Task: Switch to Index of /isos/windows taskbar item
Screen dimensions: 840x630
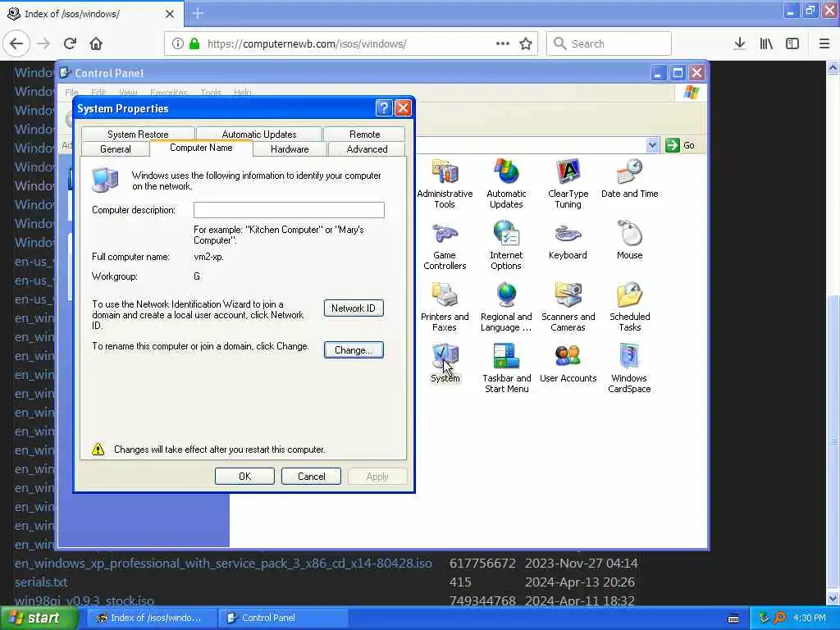Action: [x=152, y=618]
